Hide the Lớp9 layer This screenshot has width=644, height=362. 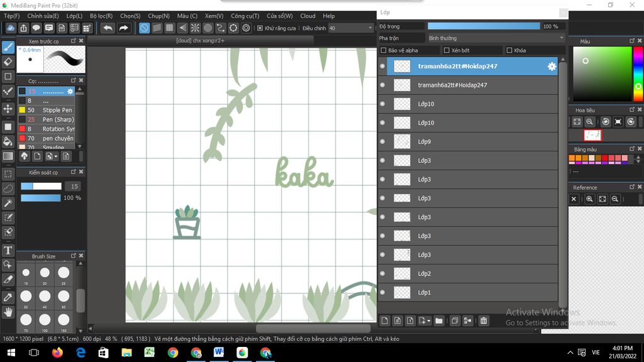click(382, 141)
